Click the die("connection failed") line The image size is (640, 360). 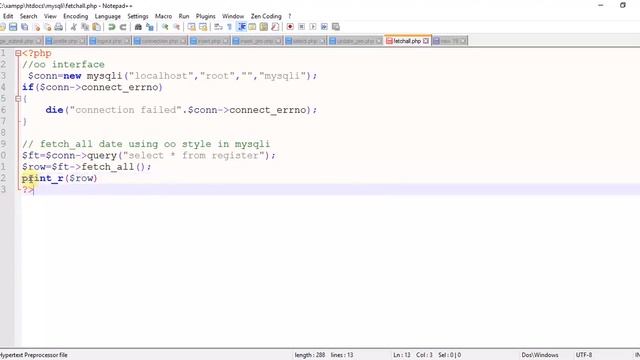[x=181, y=110]
